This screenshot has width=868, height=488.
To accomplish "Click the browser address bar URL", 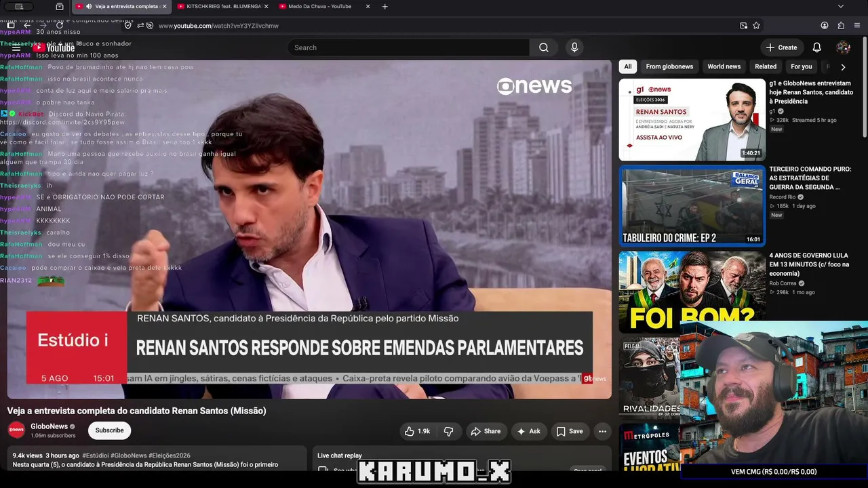I will tap(218, 26).
